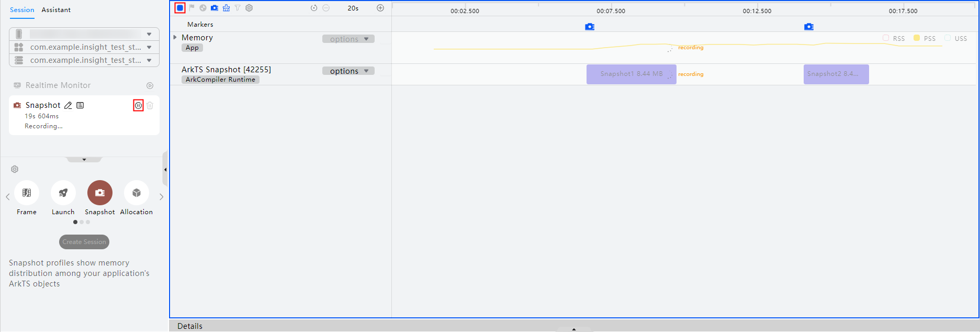
Task: Select the Snapshot2 block on timeline
Action: [x=836, y=74]
